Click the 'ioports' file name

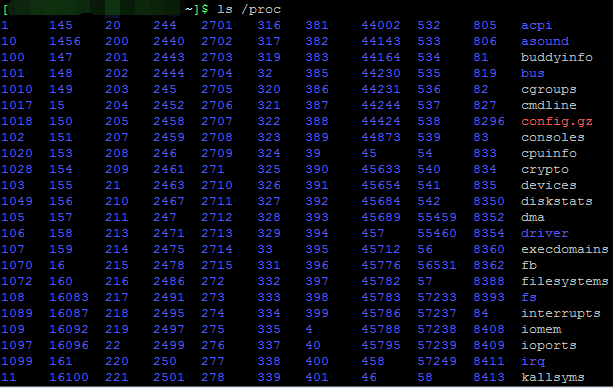tap(548, 346)
